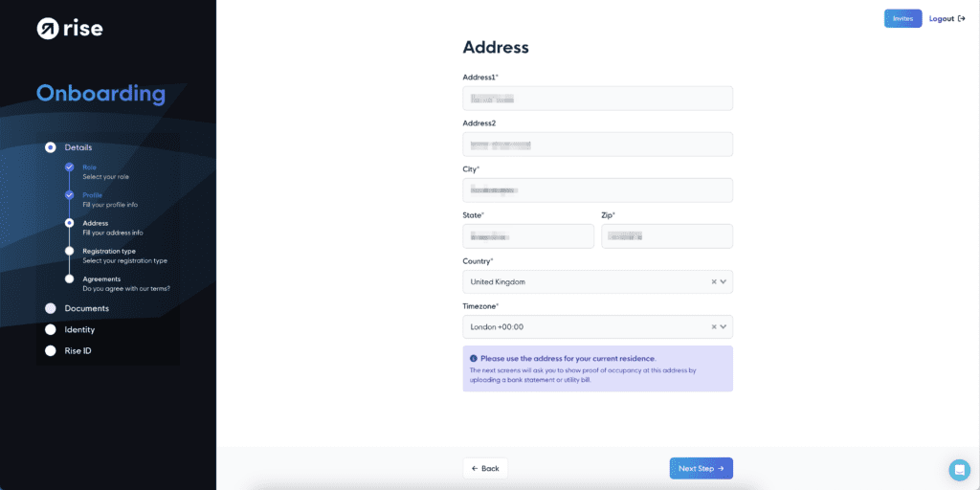Select the Address step radio indicator

pos(69,222)
